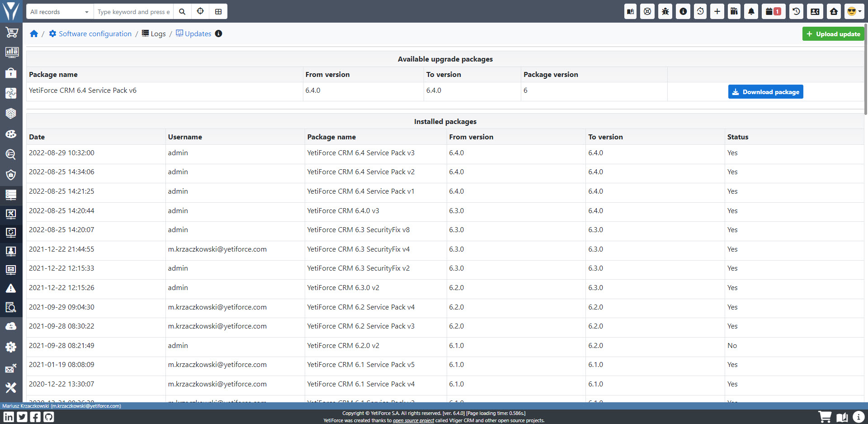
Task: Open the recent history clock icon
Action: pyautogui.click(x=797, y=11)
